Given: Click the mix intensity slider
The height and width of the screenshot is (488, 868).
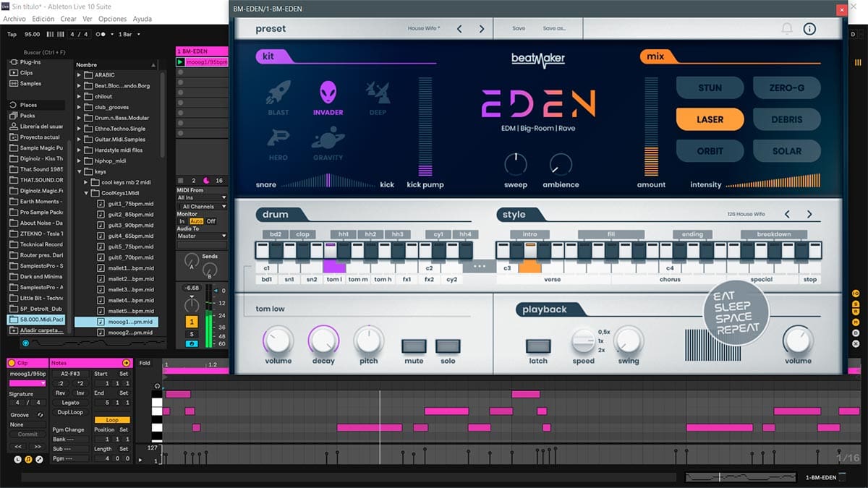Looking at the screenshot, I should click(x=773, y=181).
